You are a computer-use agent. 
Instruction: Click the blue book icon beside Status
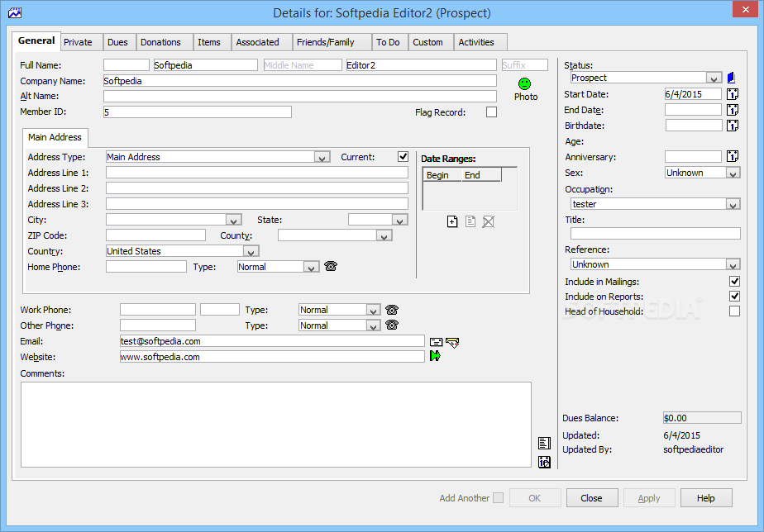tap(731, 78)
